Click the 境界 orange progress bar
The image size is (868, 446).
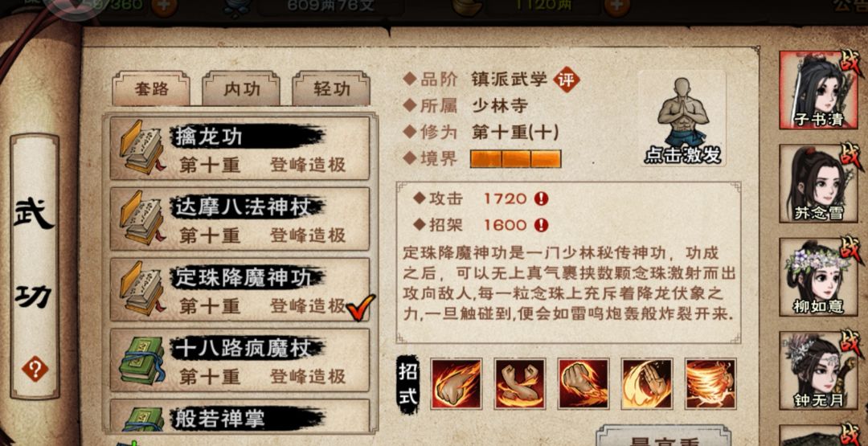pos(515,159)
